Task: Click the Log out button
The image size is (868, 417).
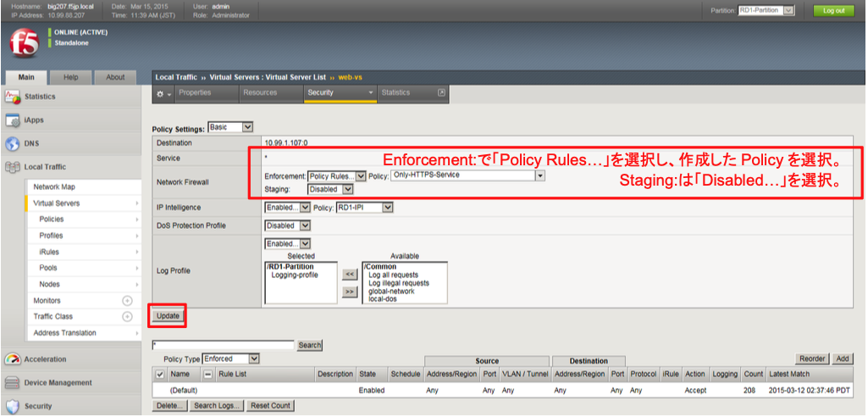Action: tap(833, 10)
